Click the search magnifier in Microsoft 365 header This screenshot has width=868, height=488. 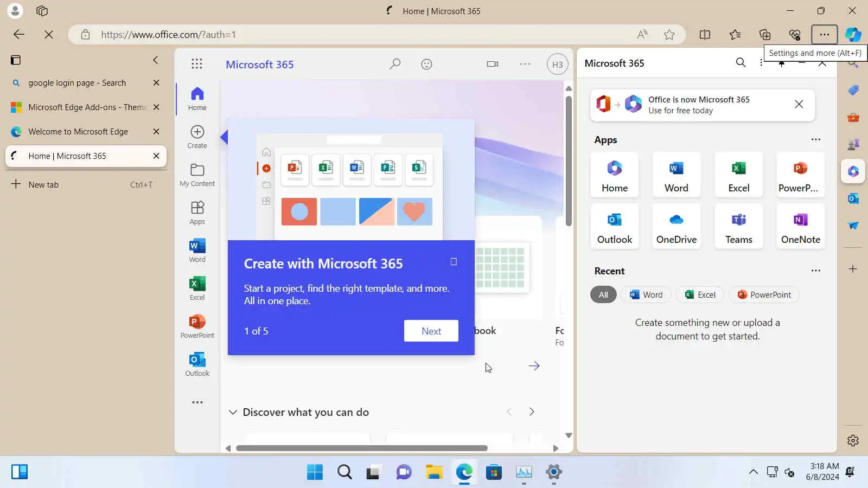(x=395, y=64)
